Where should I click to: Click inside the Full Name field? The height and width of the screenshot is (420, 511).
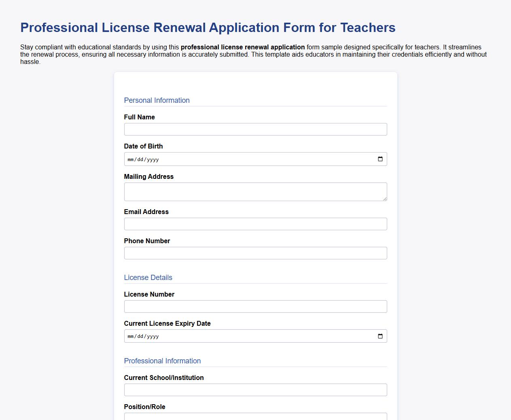coord(255,129)
